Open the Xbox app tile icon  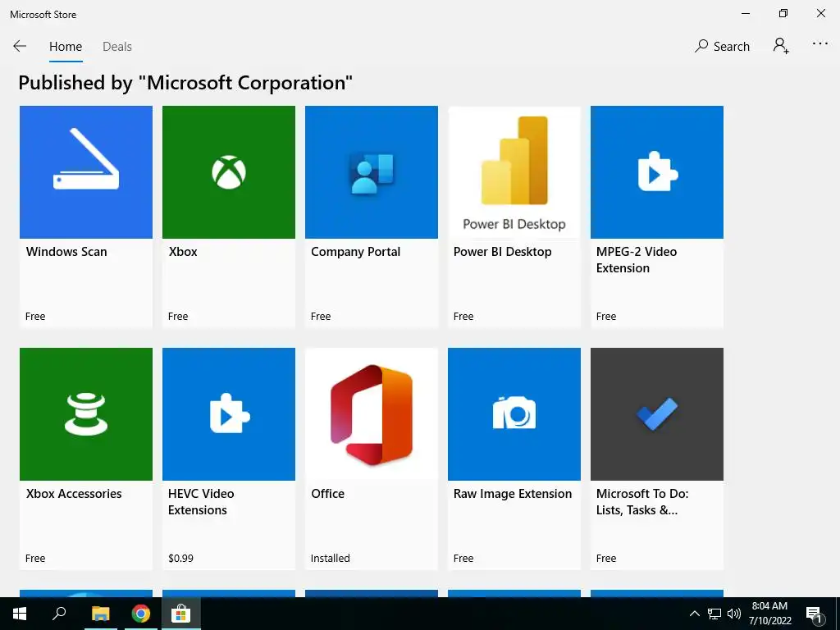pyautogui.click(x=229, y=172)
